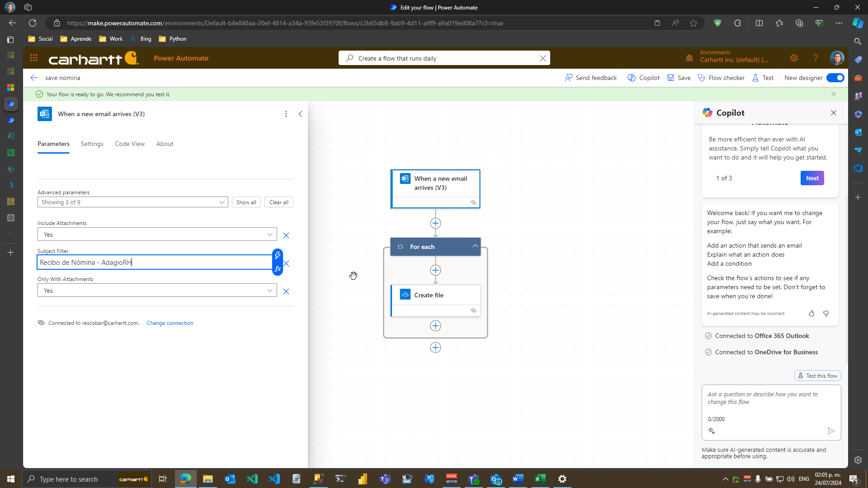Go back using the arrow beside save nomina
868x488 pixels.
(x=34, y=78)
